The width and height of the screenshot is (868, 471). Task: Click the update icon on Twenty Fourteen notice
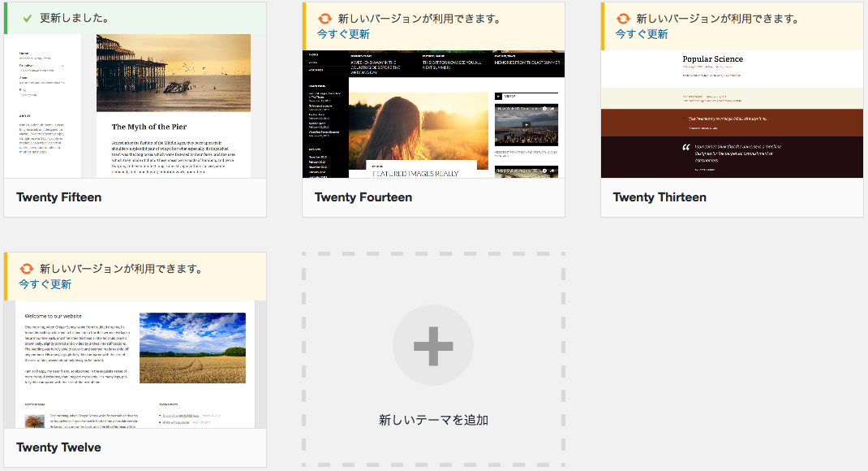pyautogui.click(x=325, y=19)
